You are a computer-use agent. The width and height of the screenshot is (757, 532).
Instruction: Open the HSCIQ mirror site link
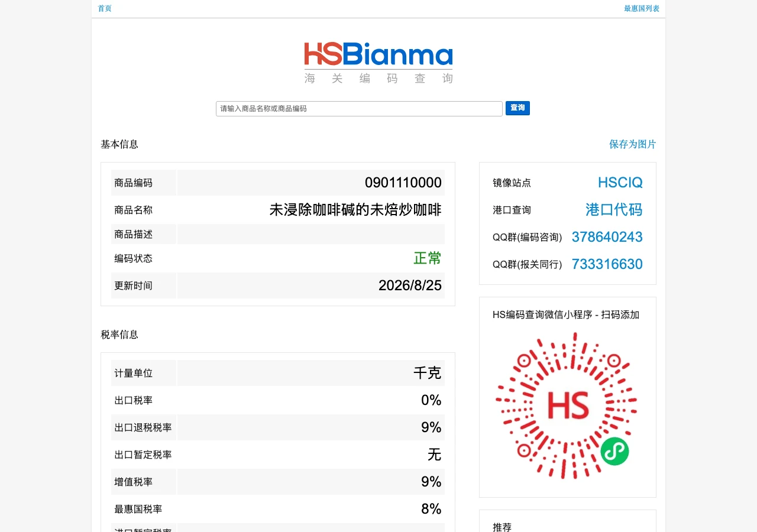coord(620,183)
